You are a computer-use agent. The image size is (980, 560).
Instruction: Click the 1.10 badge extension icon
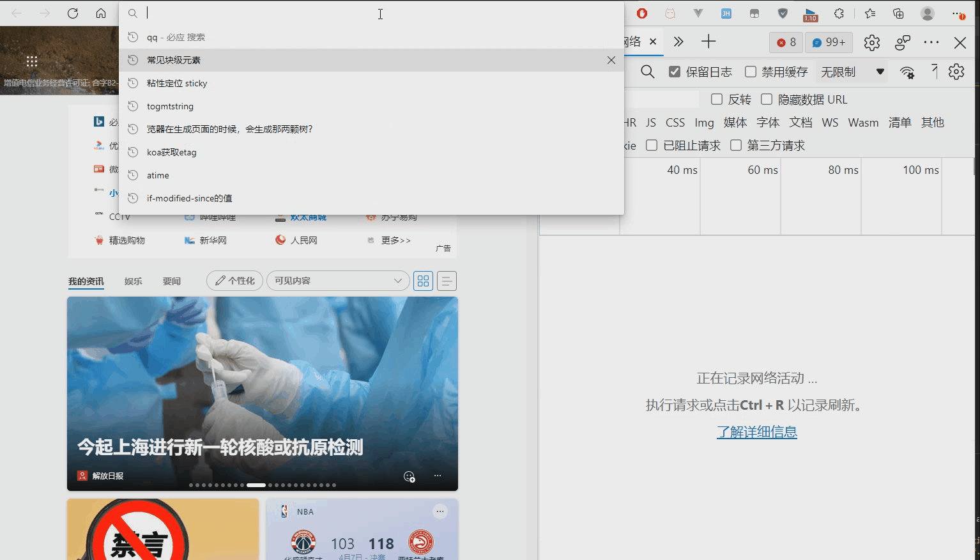click(811, 14)
